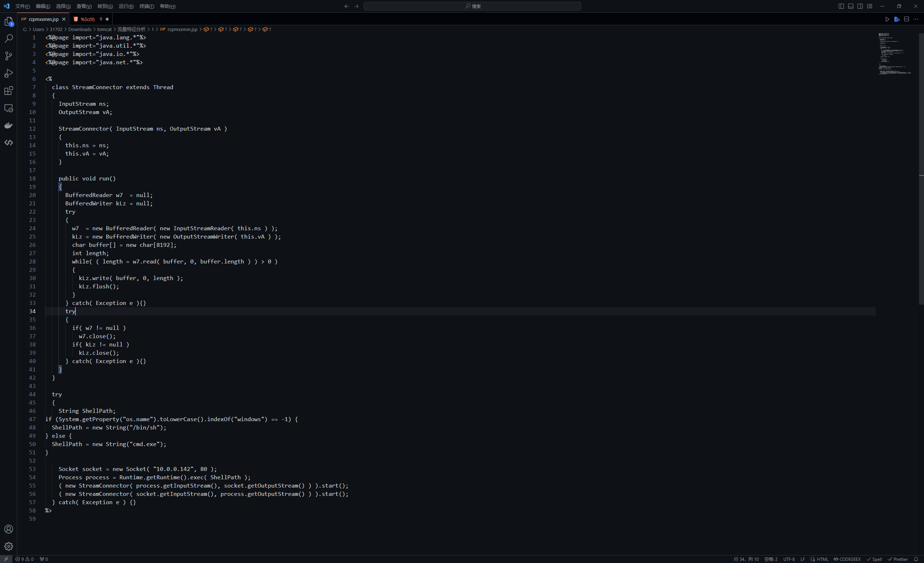Click the blue PHP file icon in editor toolbar
The height and width of the screenshot is (563, 924).
tap(897, 19)
